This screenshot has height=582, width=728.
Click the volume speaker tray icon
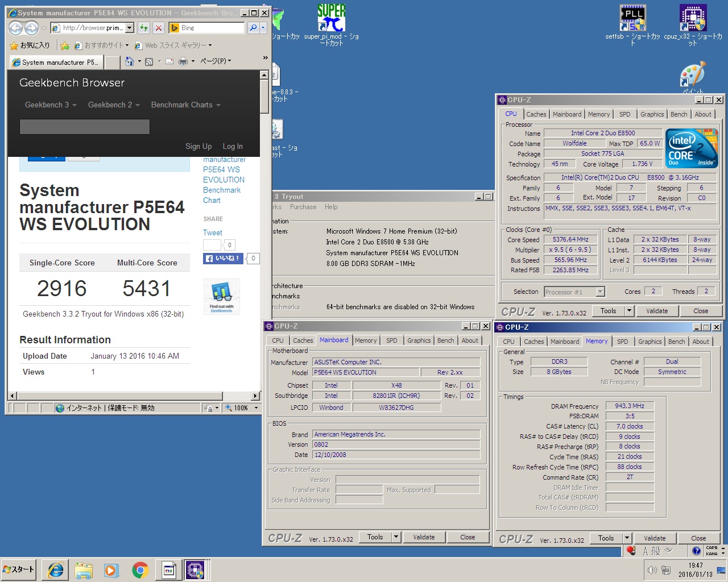click(652, 570)
